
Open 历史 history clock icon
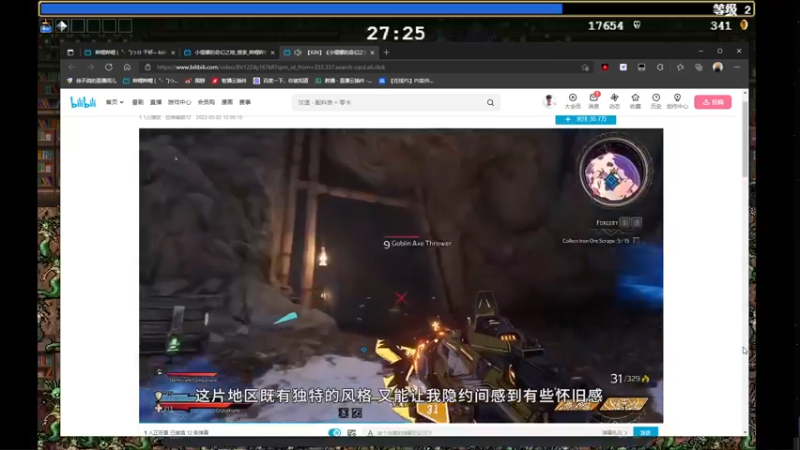pos(656,101)
